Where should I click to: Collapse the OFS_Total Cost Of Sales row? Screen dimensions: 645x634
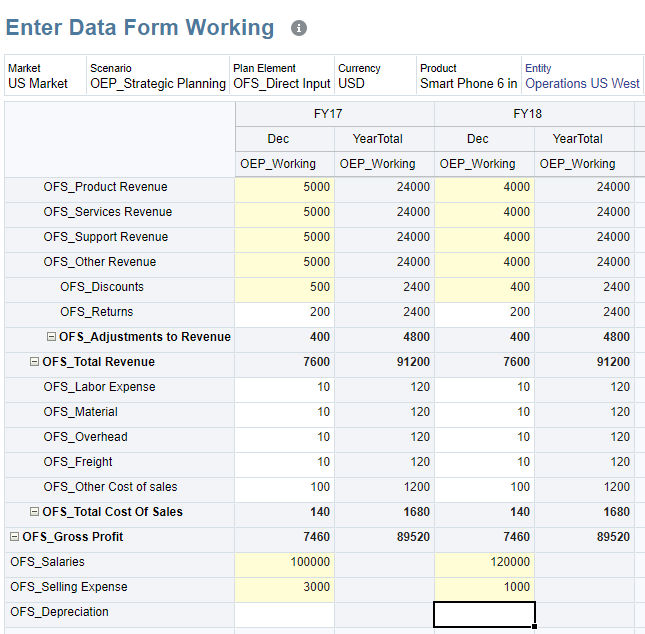pyautogui.click(x=35, y=511)
